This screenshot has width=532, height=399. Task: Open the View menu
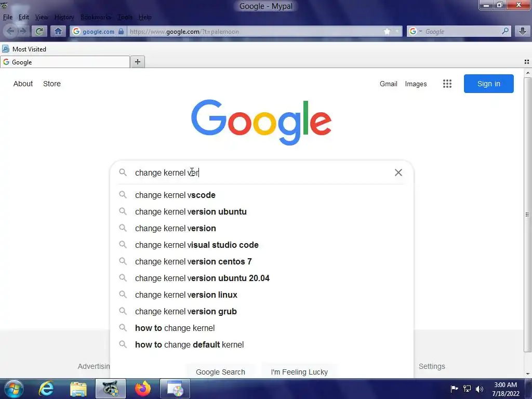42,17
